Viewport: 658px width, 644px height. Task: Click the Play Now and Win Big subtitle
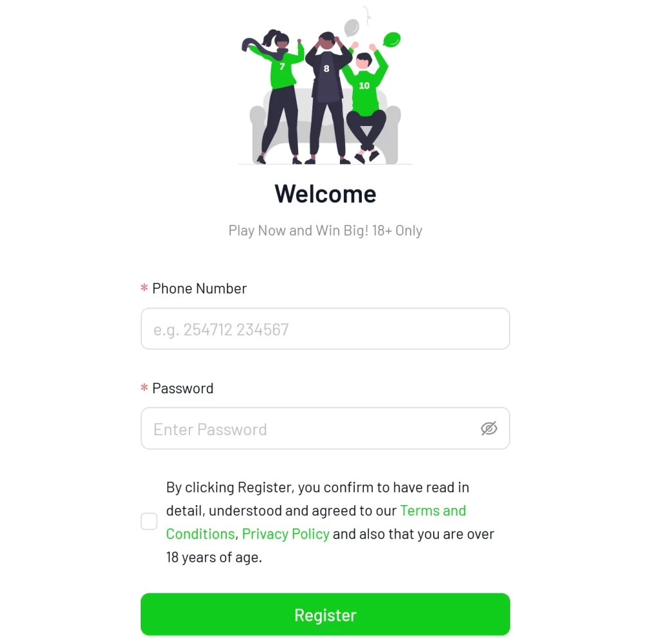click(x=325, y=231)
